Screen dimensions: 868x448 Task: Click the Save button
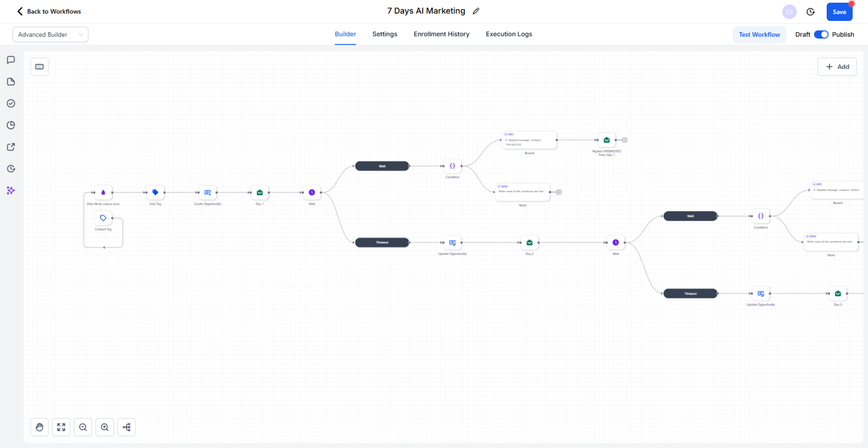[x=839, y=12]
